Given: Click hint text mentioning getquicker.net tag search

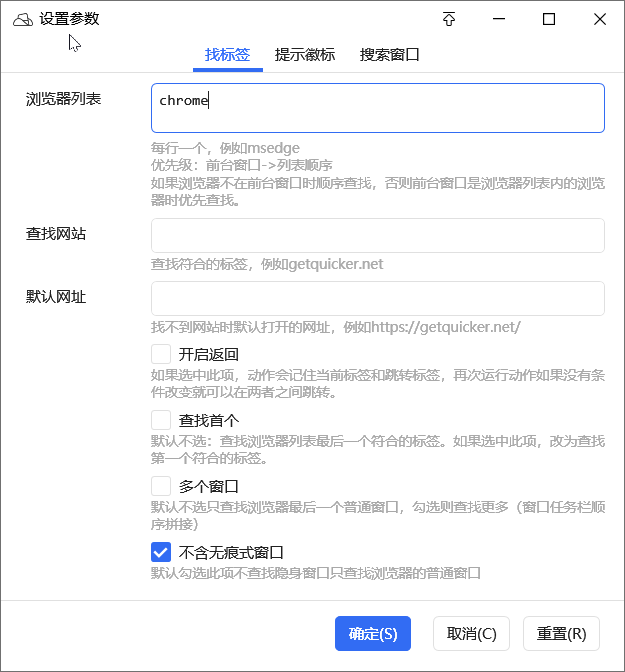Looking at the screenshot, I should pyautogui.click(x=267, y=264).
